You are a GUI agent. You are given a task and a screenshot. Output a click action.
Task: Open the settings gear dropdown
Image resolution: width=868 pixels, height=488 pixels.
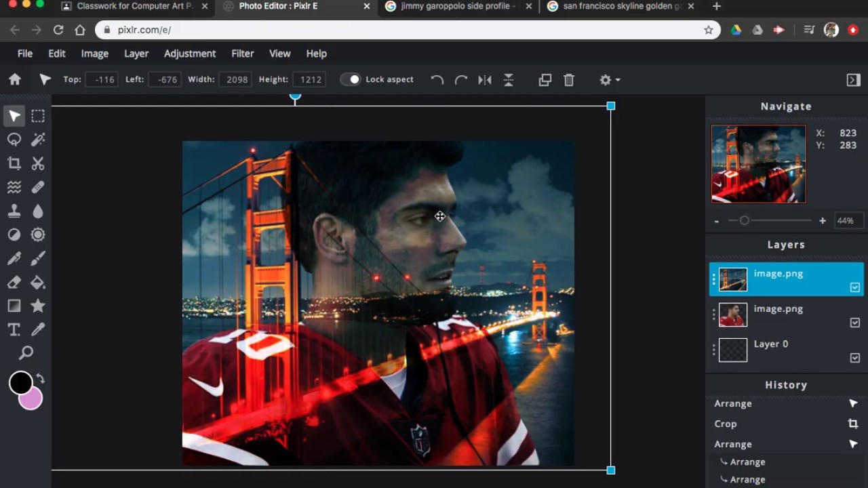609,80
